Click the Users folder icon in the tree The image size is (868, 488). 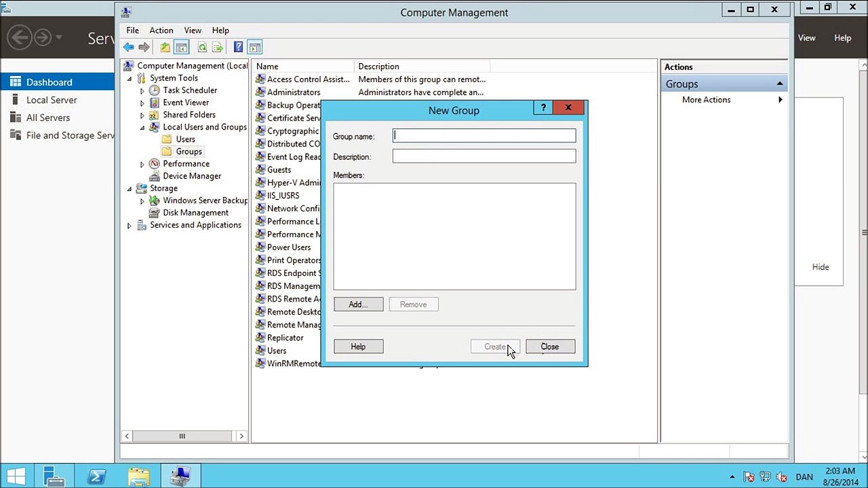(167, 139)
